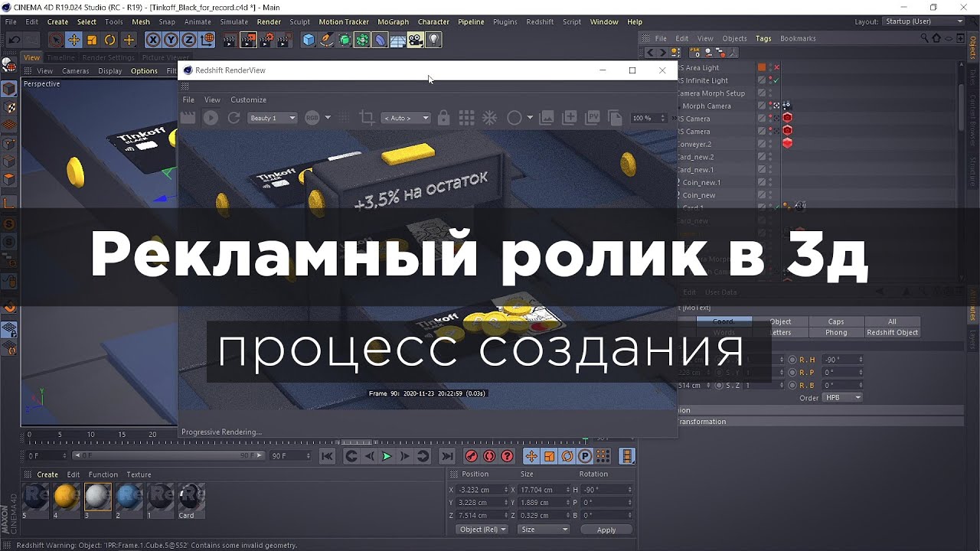Select the Move tool in the top toolbar
The width and height of the screenshot is (980, 551).
click(x=73, y=40)
